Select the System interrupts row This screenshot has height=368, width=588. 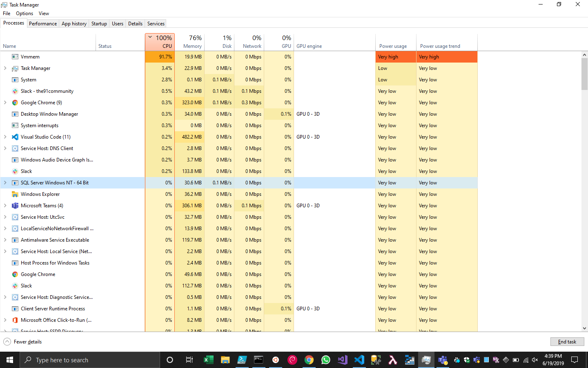239,126
